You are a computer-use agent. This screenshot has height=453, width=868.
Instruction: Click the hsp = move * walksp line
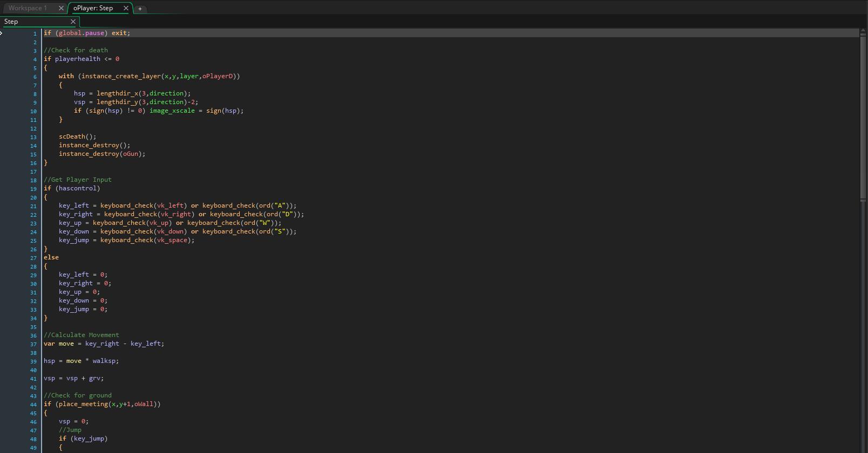[x=81, y=361]
